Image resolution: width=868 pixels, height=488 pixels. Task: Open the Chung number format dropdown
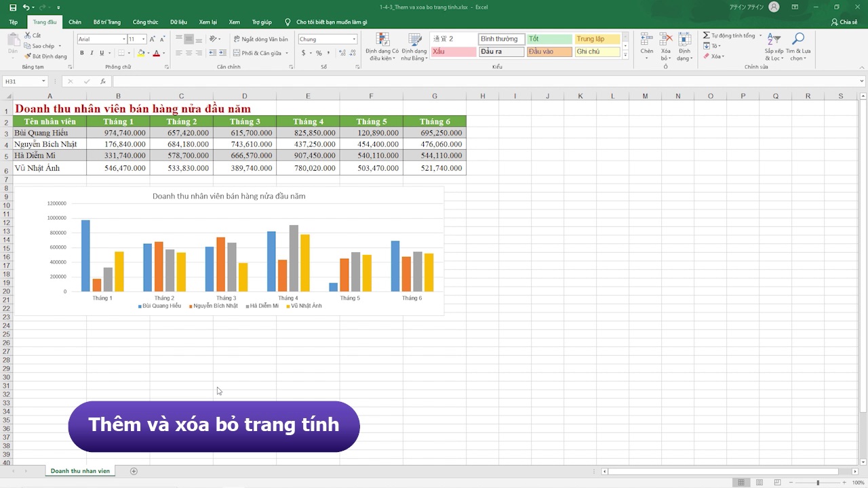[354, 39]
